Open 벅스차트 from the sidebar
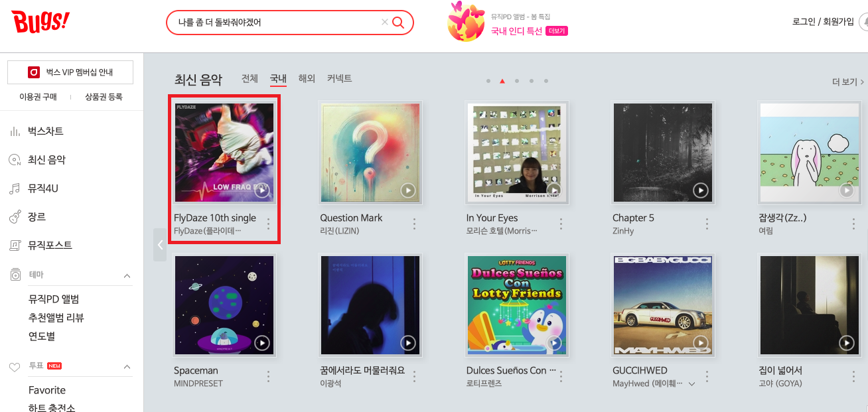This screenshot has width=868, height=412. pyautogui.click(x=45, y=131)
